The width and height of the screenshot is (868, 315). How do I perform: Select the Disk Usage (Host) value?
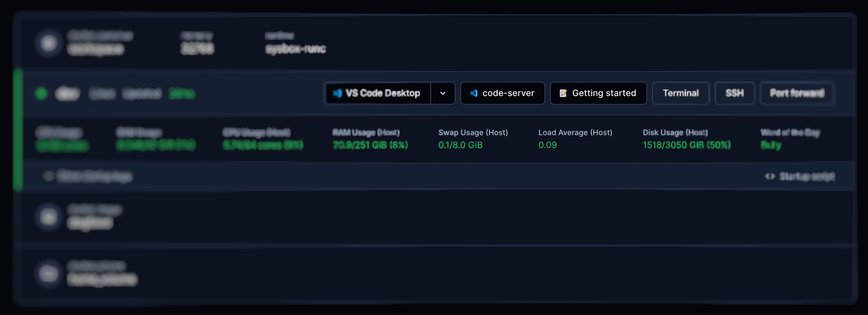coord(687,145)
